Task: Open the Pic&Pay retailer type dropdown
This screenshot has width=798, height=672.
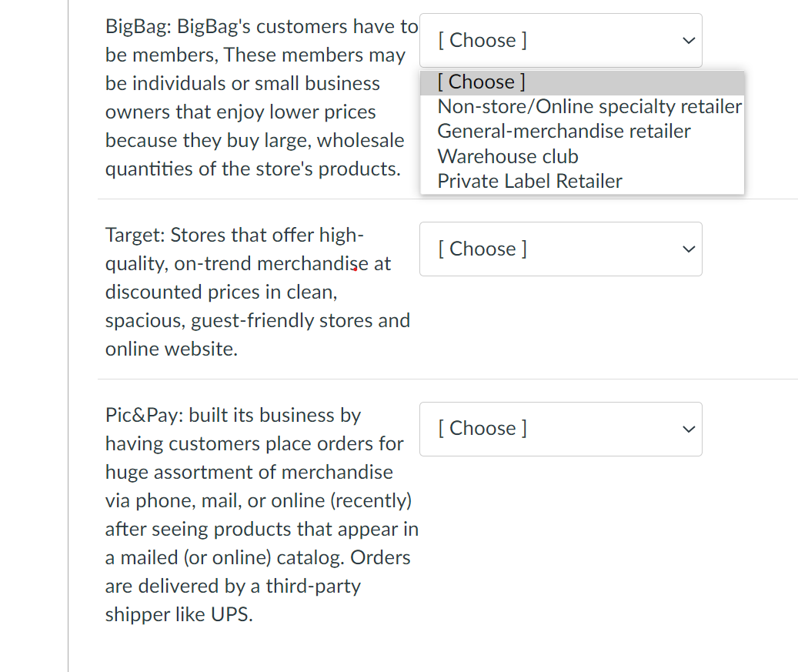Action: [x=560, y=429]
